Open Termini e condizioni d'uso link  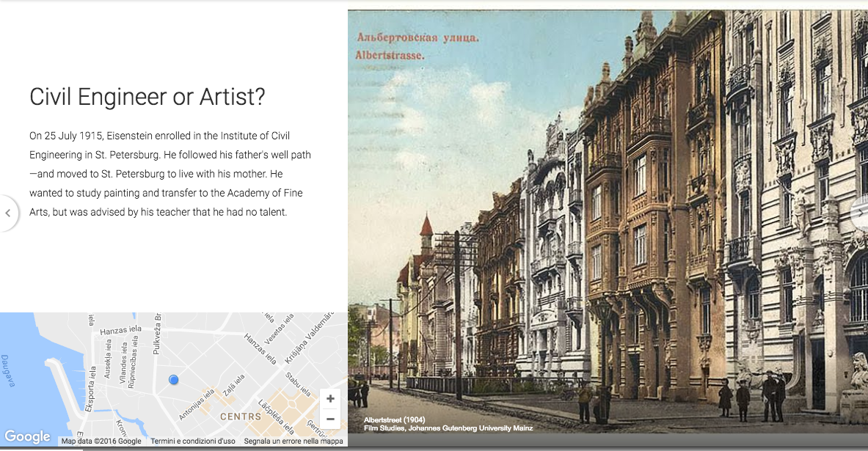point(193,441)
